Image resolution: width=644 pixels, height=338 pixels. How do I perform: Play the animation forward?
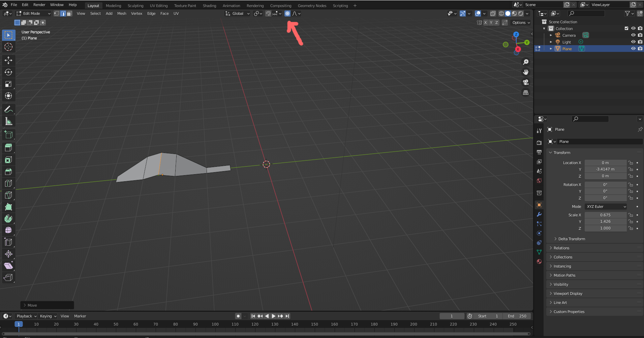pos(274,316)
